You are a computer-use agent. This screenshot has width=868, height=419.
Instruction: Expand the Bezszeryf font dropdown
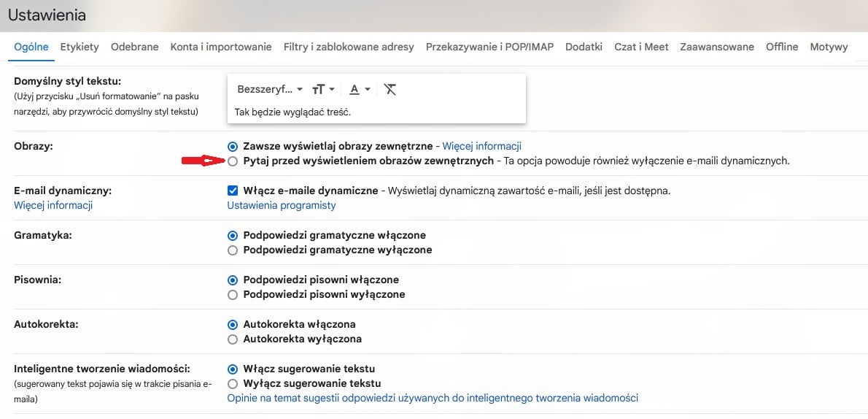(x=270, y=89)
